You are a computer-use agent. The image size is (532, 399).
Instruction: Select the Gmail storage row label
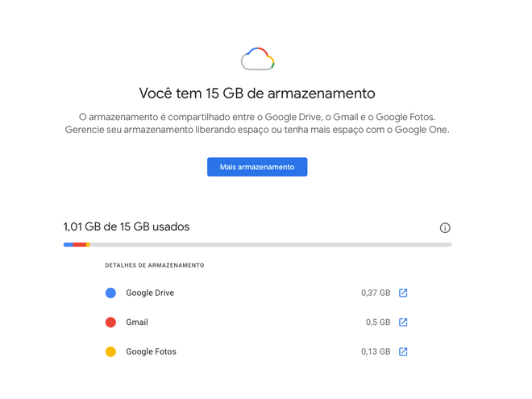(x=137, y=322)
